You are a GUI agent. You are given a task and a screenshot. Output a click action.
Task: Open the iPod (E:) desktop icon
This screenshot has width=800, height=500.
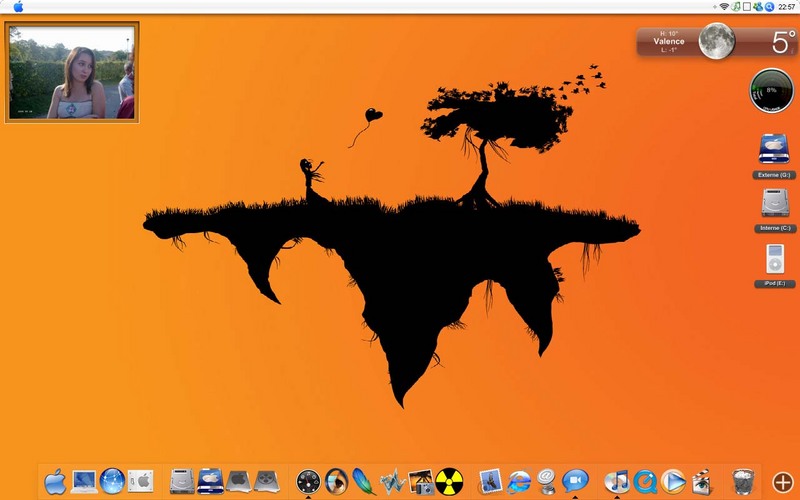coord(775,259)
